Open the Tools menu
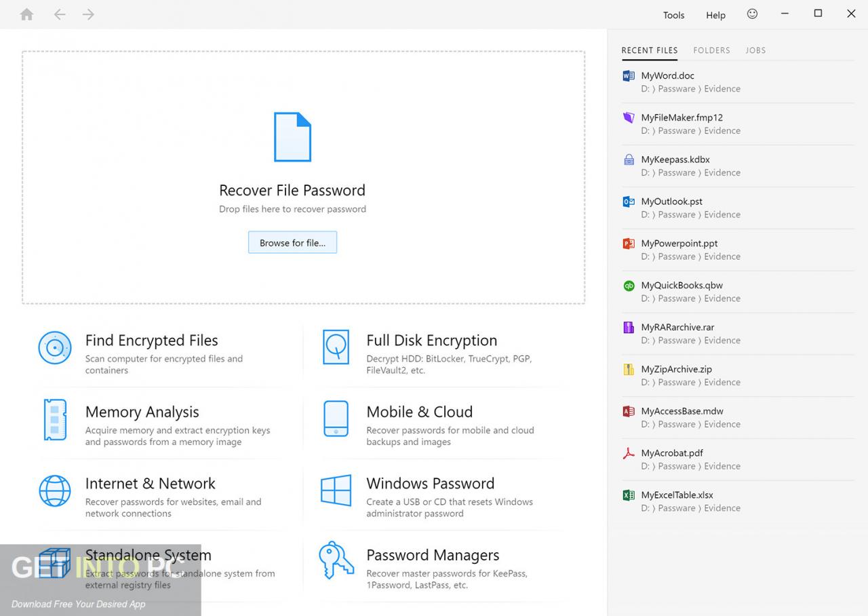 pos(673,15)
